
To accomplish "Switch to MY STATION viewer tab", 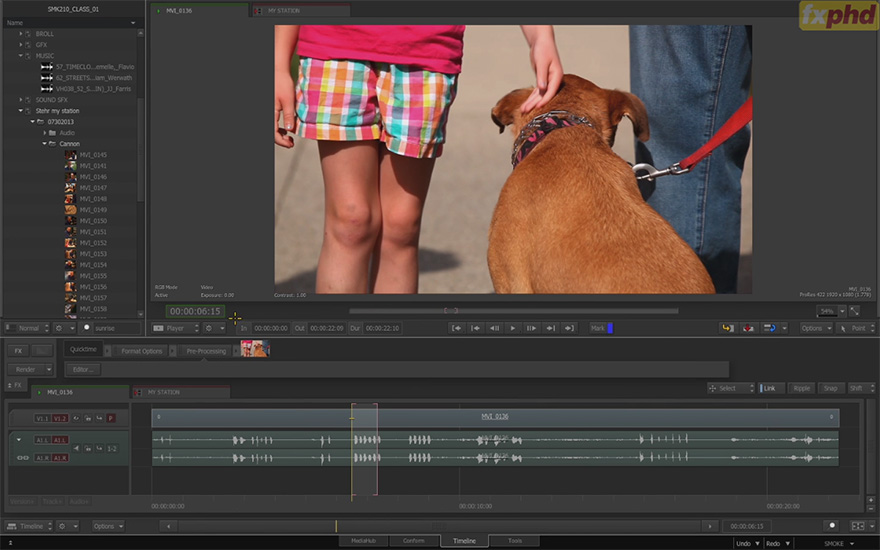I will 301,11.
